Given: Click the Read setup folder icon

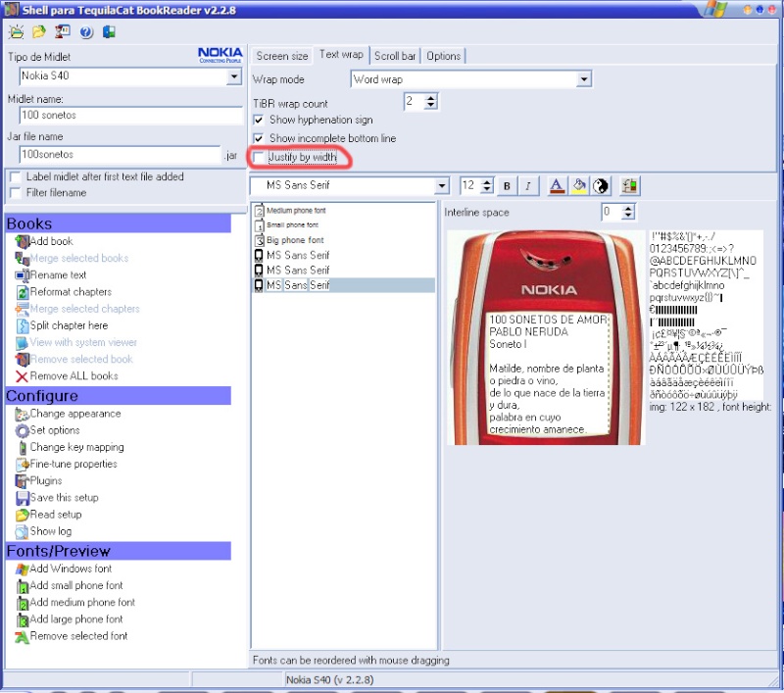Looking at the screenshot, I should click(x=22, y=515).
